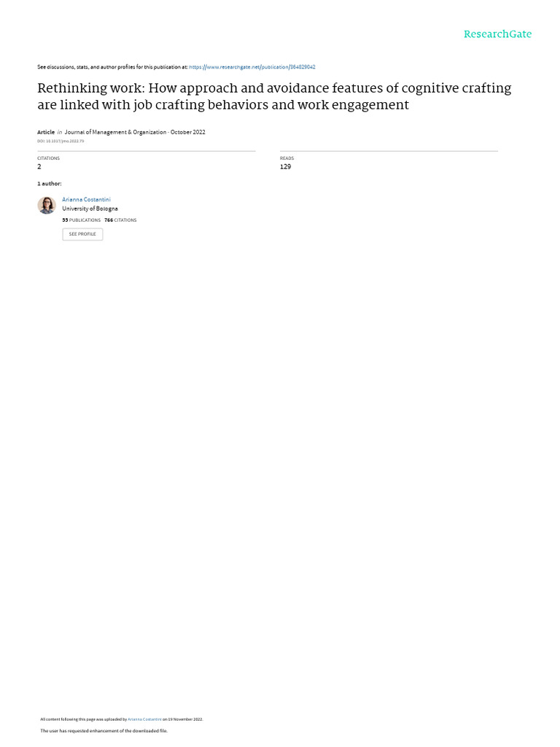Image resolution: width=560 pixels, height=747 pixels.
Task: Open Arianna Costantini author name link under '1 author'
Action: 86,199
